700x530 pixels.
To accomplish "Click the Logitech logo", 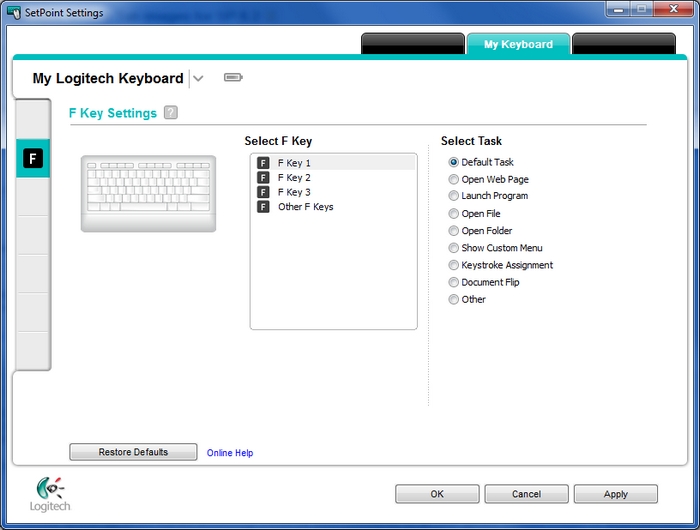I will 50,494.
